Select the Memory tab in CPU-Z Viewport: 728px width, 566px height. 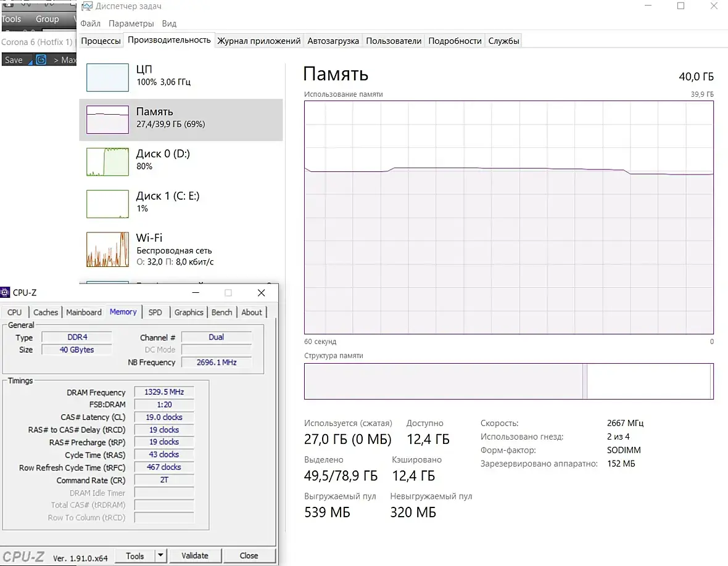[123, 312]
